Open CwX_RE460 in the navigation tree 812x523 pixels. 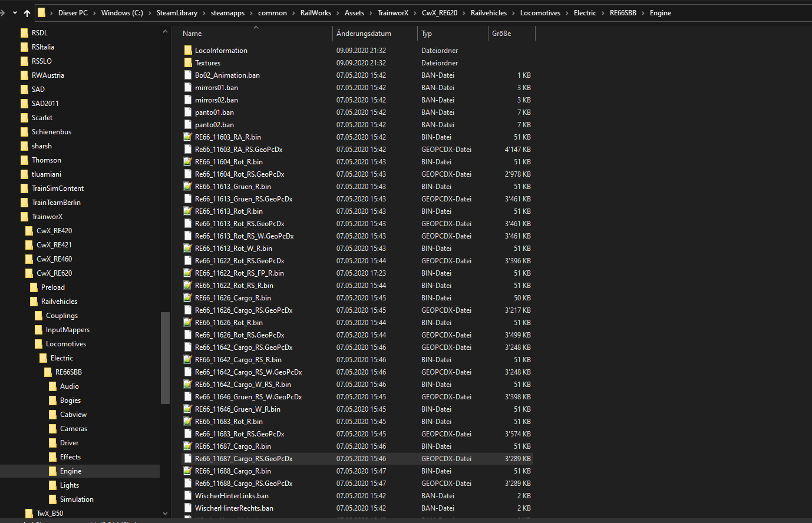(x=54, y=259)
